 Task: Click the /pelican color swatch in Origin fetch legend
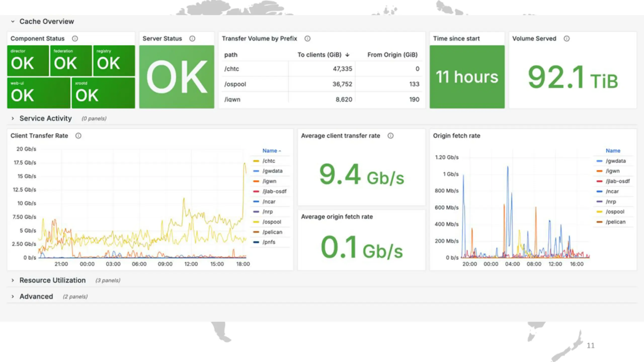[x=599, y=222]
